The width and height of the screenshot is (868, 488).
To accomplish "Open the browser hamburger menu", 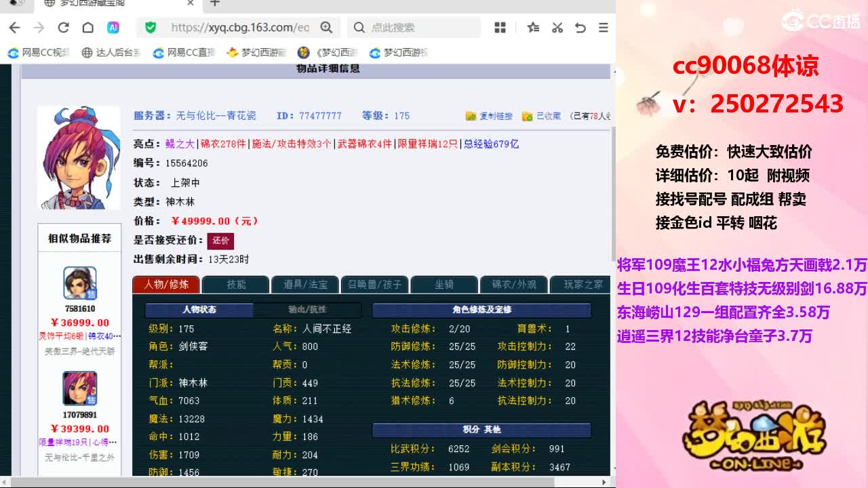I will click(603, 28).
